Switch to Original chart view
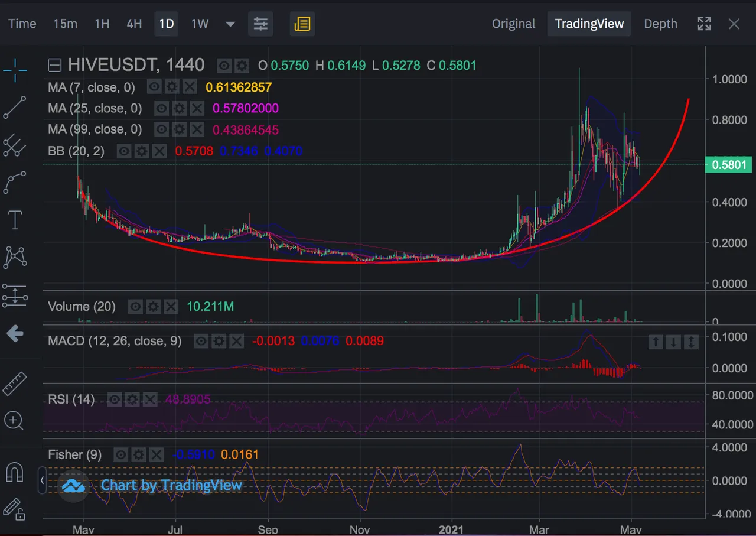Image resolution: width=756 pixels, height=536 pixels. pos(514,24)
